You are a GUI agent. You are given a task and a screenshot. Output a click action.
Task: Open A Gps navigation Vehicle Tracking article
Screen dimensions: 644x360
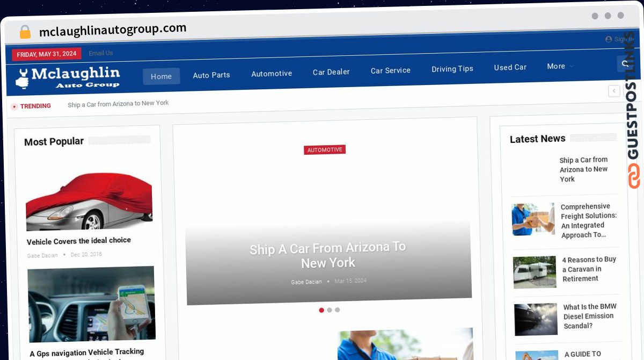click(87, 352)
